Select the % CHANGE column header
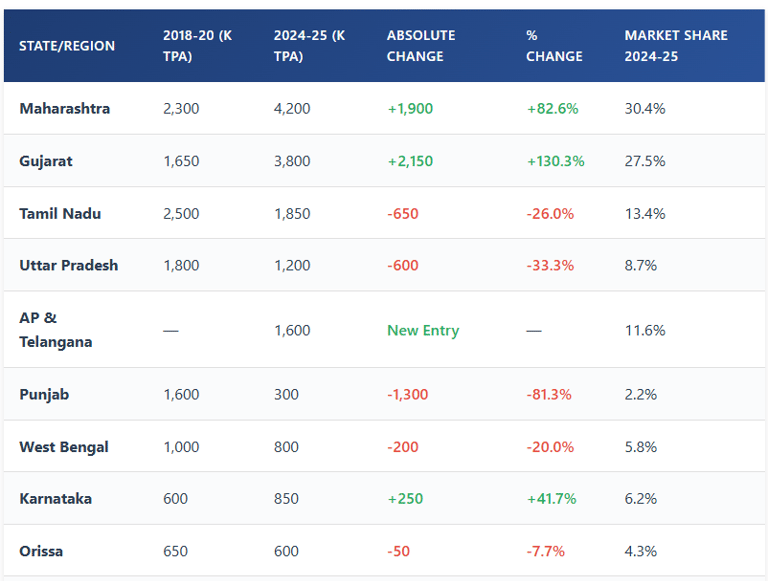This screenshot has height=581, width=768. click(554, 46)
